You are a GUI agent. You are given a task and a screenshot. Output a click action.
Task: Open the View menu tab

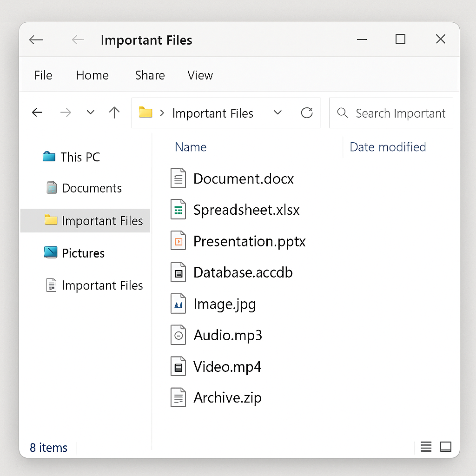click(x=200, y=75)
